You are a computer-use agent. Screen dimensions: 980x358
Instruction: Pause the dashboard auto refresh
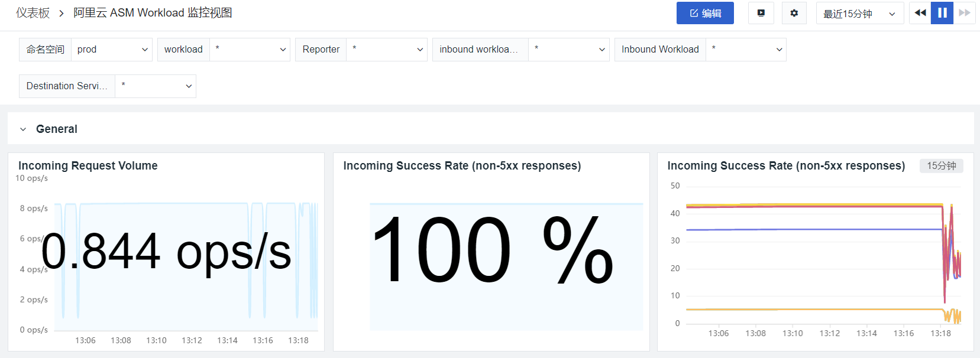pos(942,13)
